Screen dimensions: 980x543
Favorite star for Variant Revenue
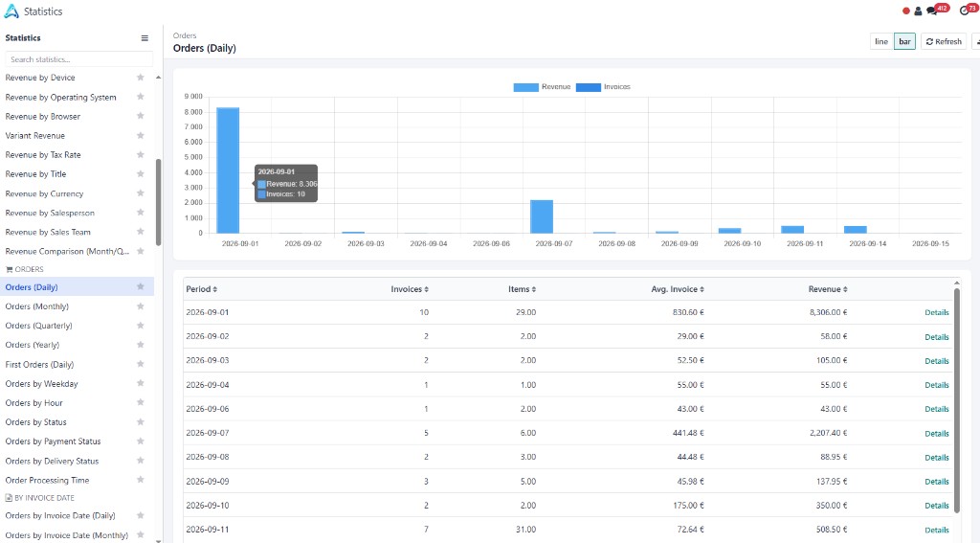pyautogui.click(x=140, y=135)
